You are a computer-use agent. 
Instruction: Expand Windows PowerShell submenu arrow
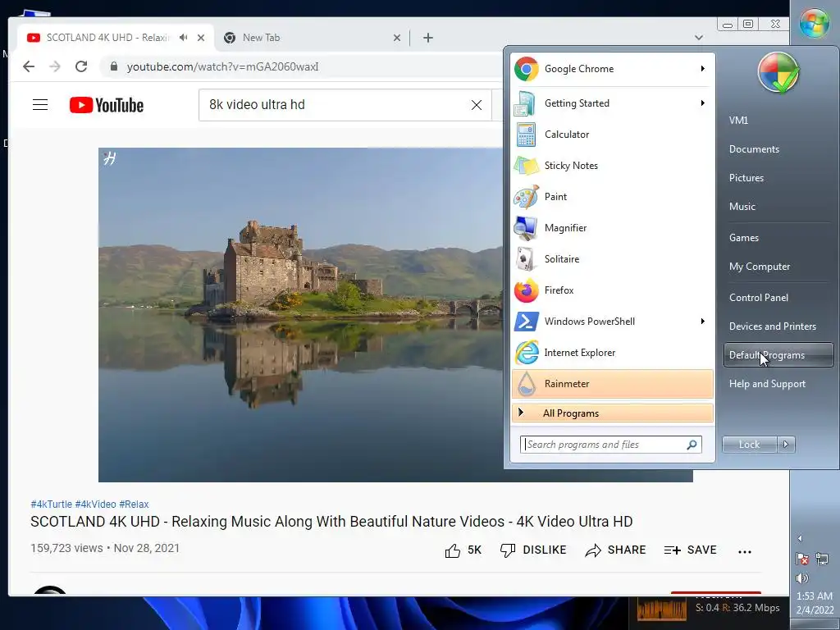tap(702, 321)
